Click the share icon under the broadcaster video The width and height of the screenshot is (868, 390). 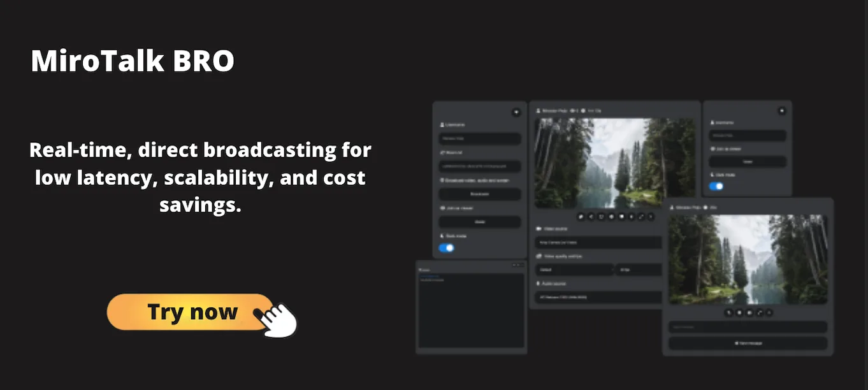(x=591, y=217)
